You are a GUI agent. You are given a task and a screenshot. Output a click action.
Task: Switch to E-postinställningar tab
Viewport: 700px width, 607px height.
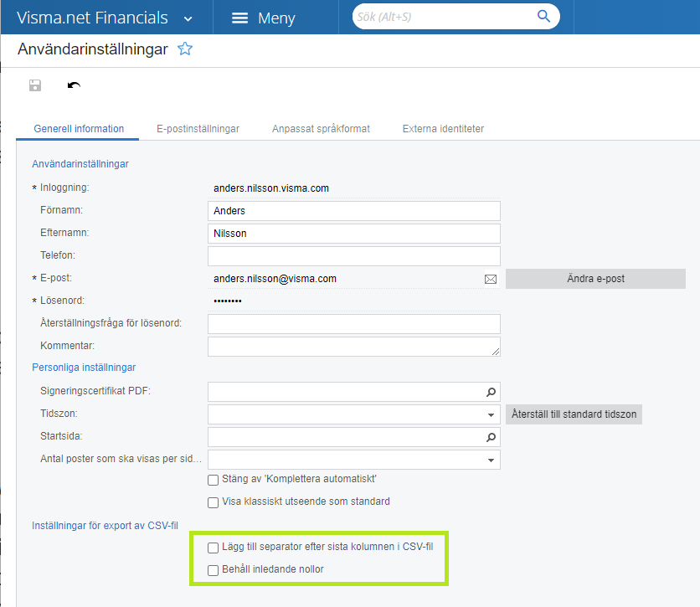[x=198, y=129]
